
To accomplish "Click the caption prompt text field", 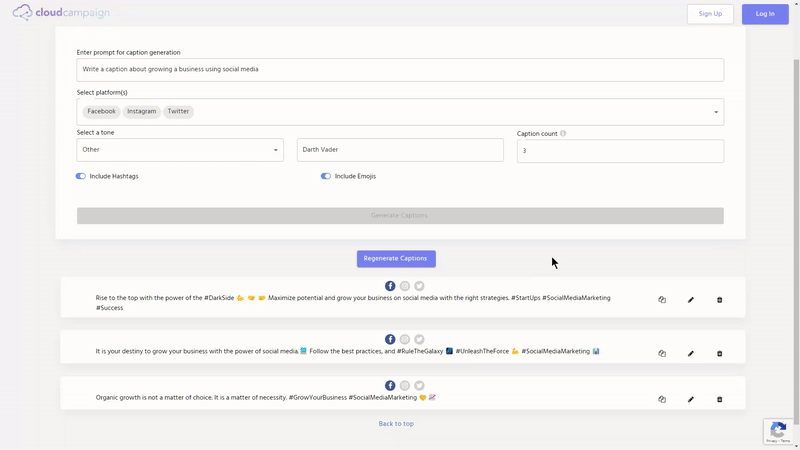I will click(400, 70).
